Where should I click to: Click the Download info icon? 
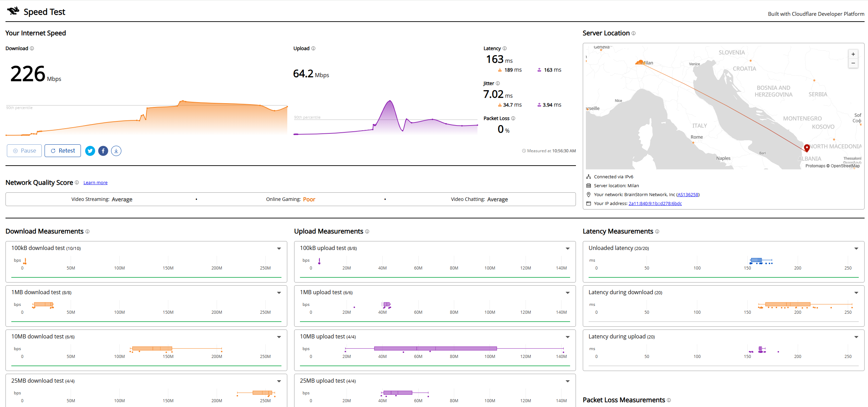click(x=32, y=48)
